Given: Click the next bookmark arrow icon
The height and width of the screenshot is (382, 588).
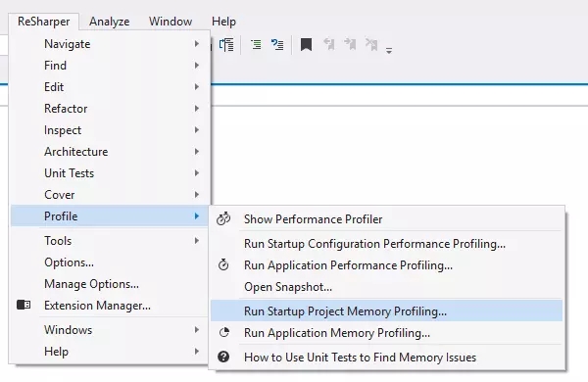Looking at the screenshot, I should click(x=350, y=44).
